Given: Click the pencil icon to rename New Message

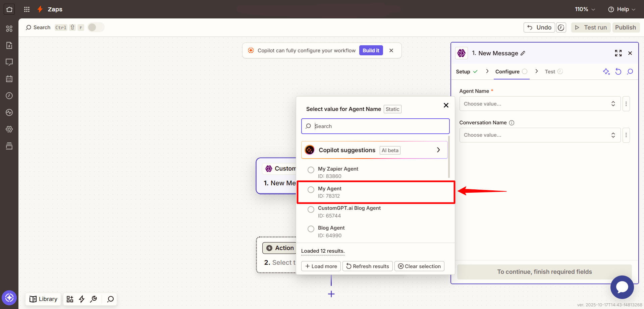Looking at the screenshot, I should click(523, 53).
